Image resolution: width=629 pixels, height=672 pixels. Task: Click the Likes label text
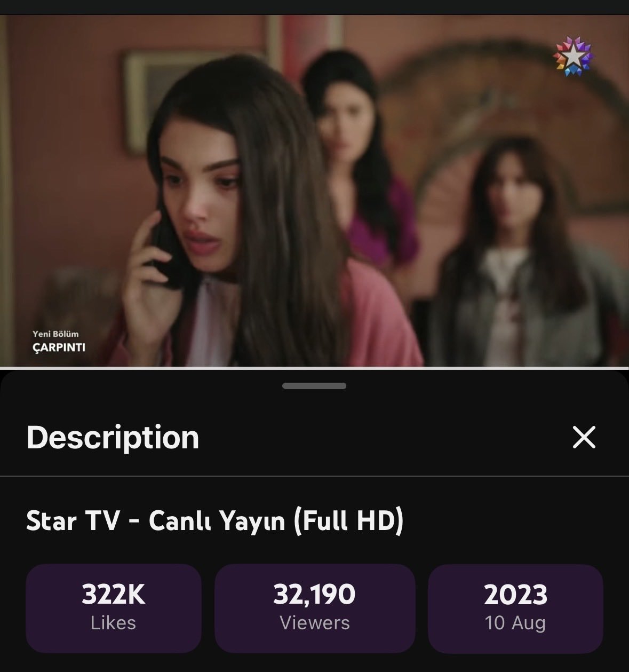coord(113,623)
